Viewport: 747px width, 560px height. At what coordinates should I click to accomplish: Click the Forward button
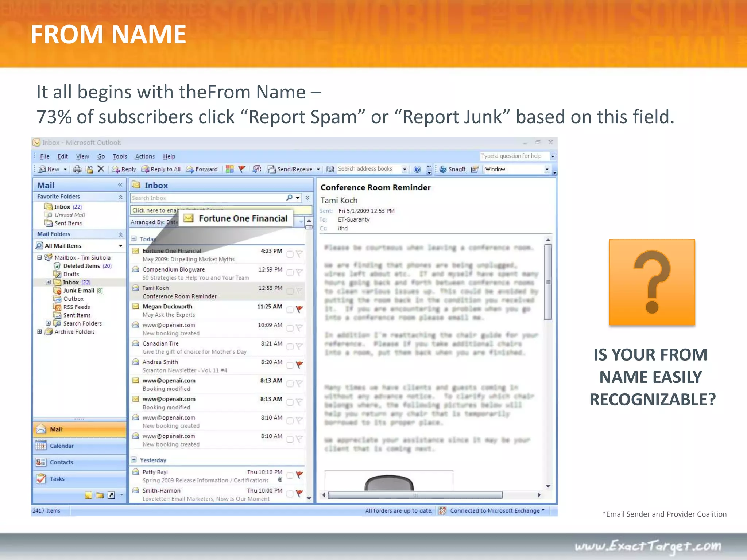[x=202, y=169]
